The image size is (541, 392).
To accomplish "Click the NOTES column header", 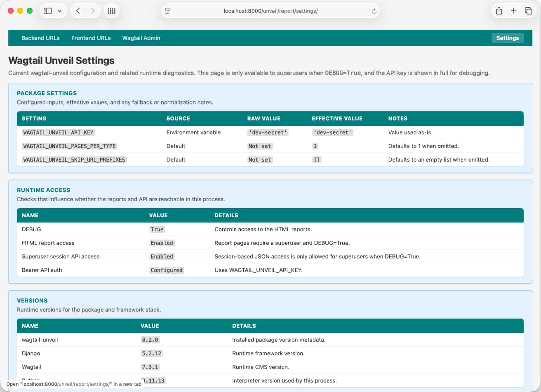I will coord(398,118).
